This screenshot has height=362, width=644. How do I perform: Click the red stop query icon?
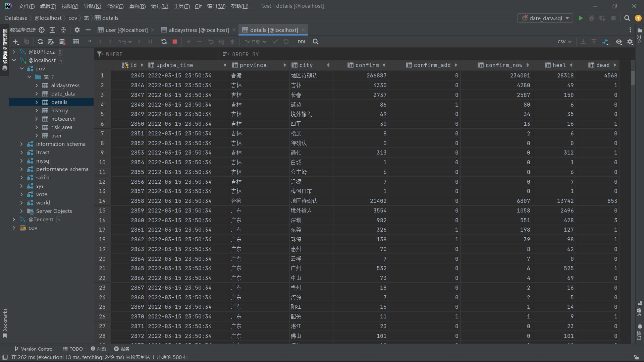(x=175, y=42)
